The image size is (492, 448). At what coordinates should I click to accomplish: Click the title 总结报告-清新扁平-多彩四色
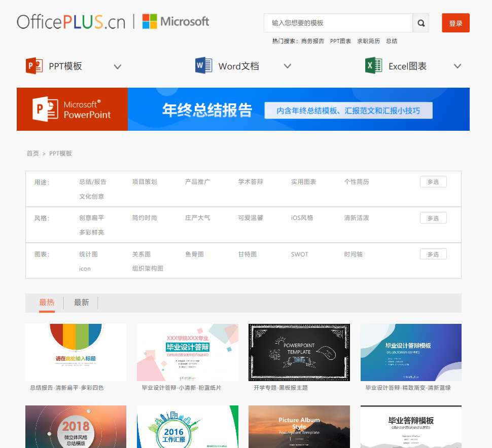tap(67, 388)
